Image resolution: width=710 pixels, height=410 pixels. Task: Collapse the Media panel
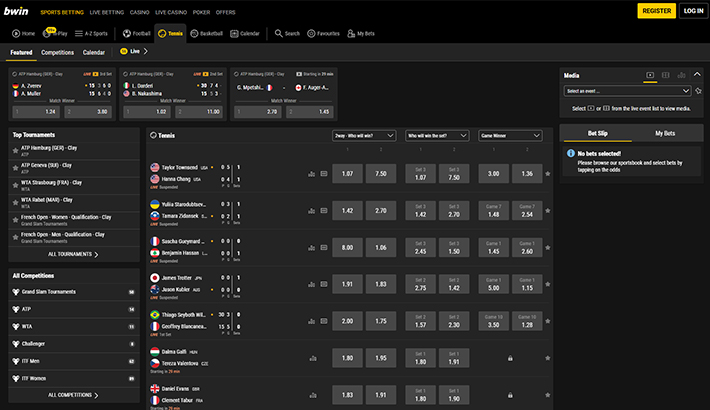[697, 74]
